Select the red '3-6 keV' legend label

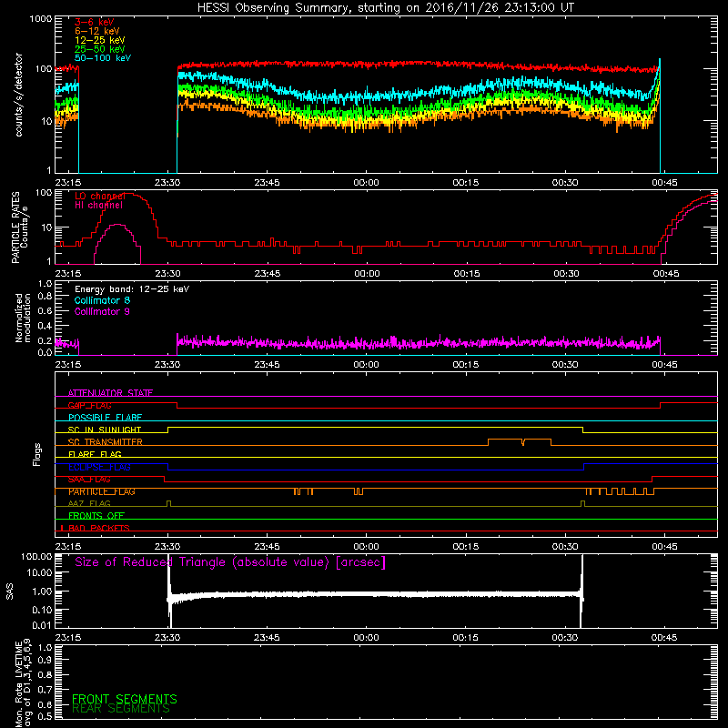95,22
